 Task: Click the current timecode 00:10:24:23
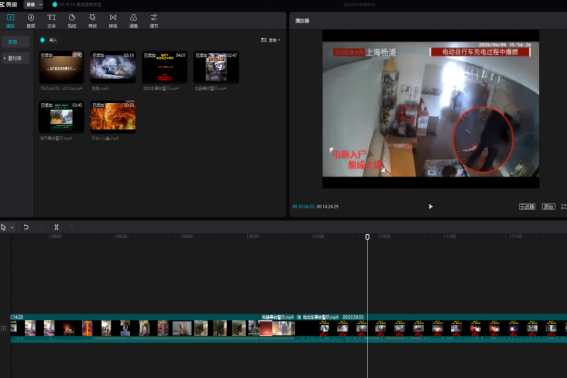tap(303, 207)
